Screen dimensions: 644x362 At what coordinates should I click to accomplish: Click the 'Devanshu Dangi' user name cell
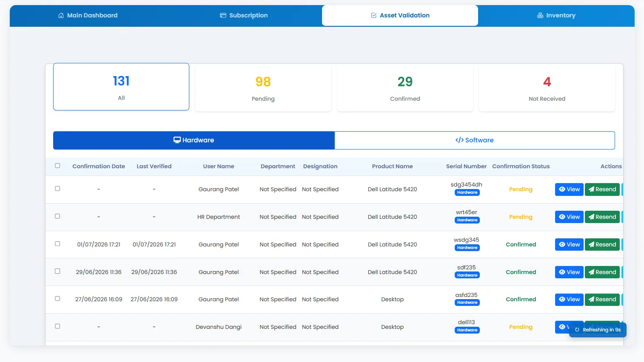[x=219, y=327]
